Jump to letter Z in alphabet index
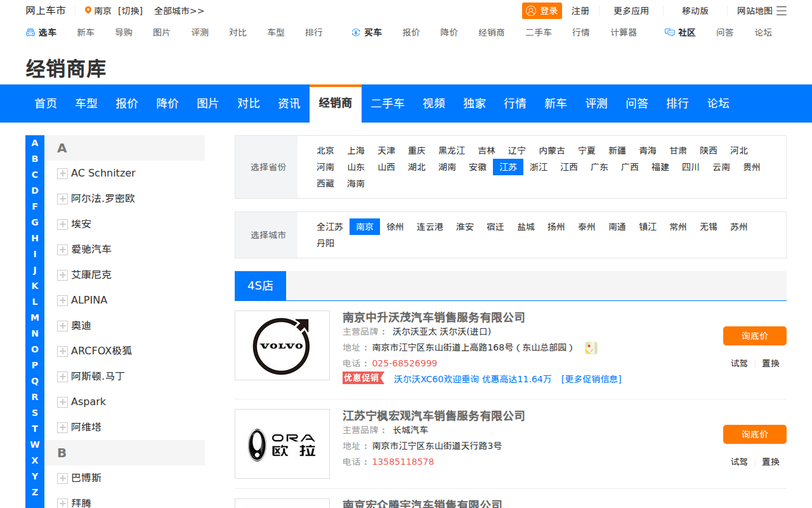The height and width of the screenshot is (508, 812). click(35, 492)
